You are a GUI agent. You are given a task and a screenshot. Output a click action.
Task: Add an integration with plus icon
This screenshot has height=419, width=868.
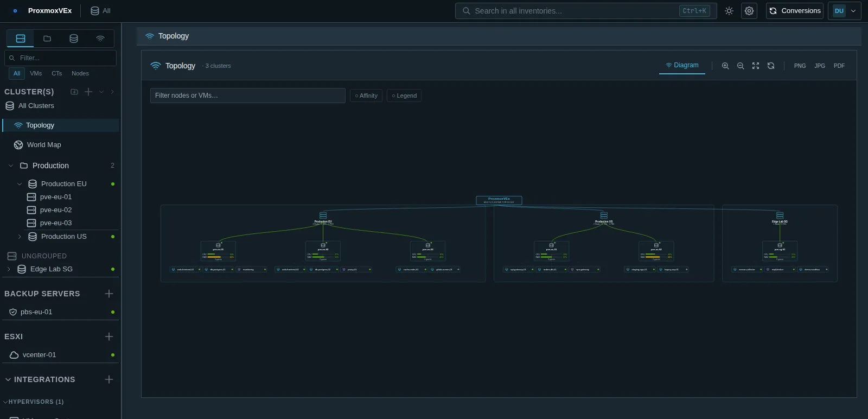tap(109, 379)
